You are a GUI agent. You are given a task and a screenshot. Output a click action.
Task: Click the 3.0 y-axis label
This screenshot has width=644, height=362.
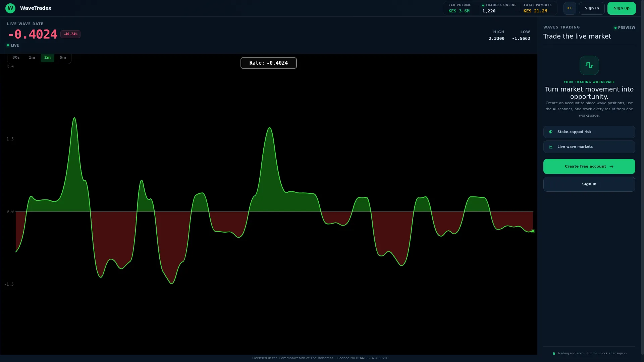10,67
